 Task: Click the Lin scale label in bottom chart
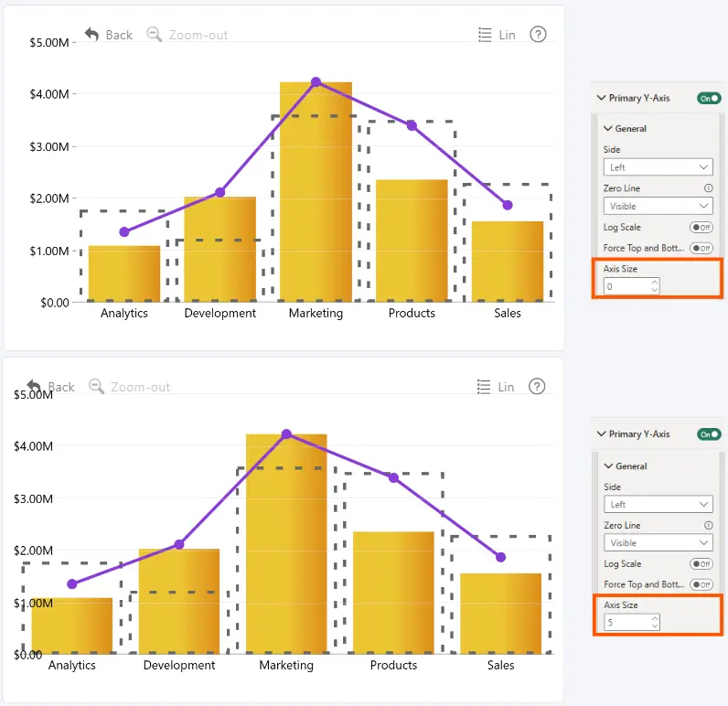(x=506, y=387)
